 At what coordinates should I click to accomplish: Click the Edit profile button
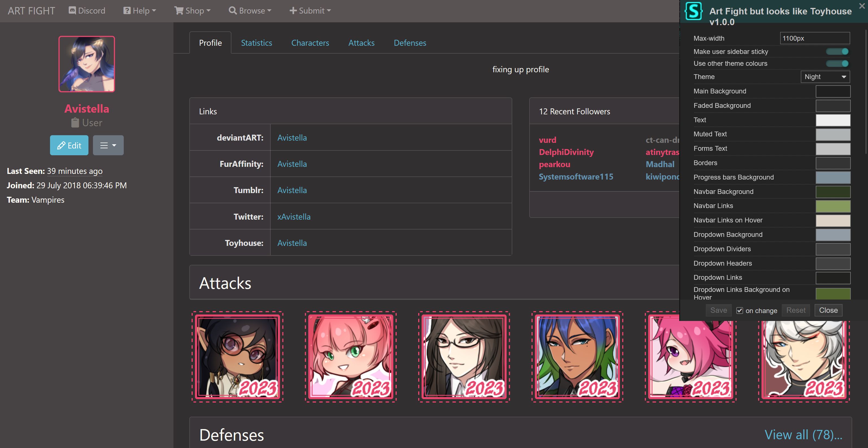(69, 145)
